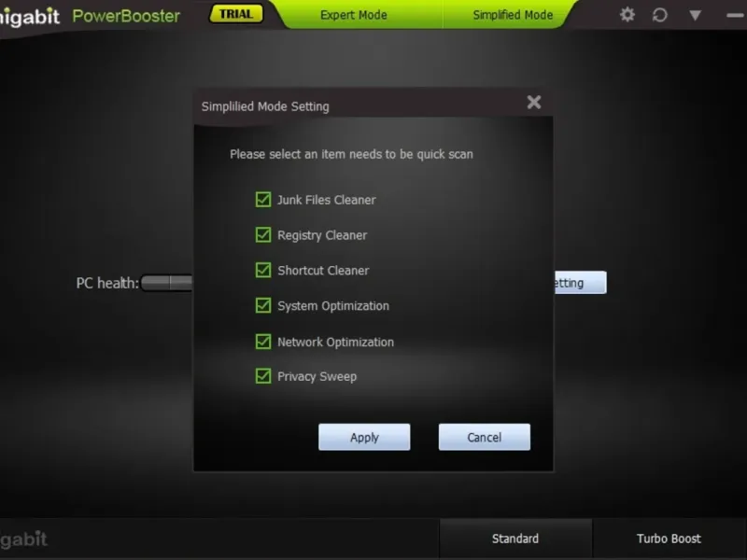Click the 'PC health:' label
747x560 pixels.
pyautogui.click(x=107, y=283)
